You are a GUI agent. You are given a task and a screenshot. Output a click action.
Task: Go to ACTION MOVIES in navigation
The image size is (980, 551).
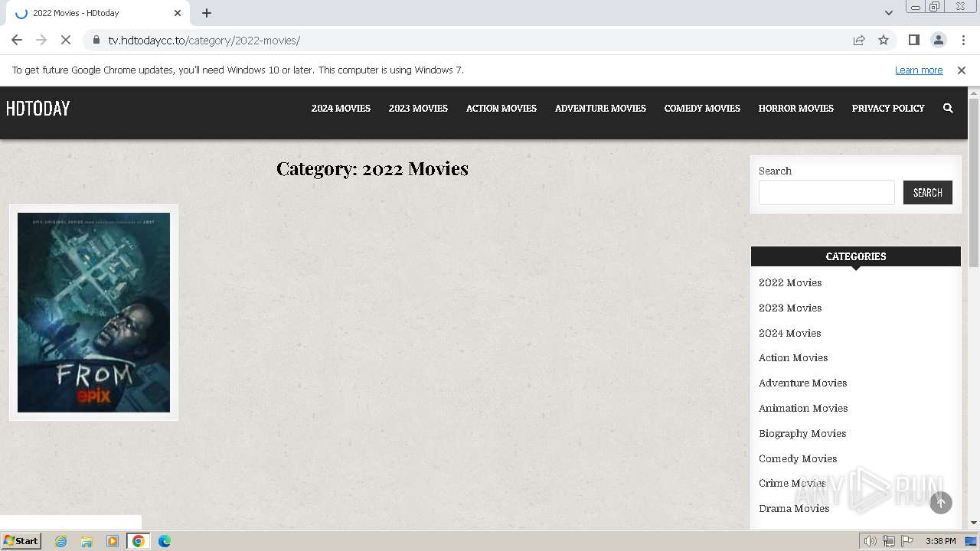(501, 108)
